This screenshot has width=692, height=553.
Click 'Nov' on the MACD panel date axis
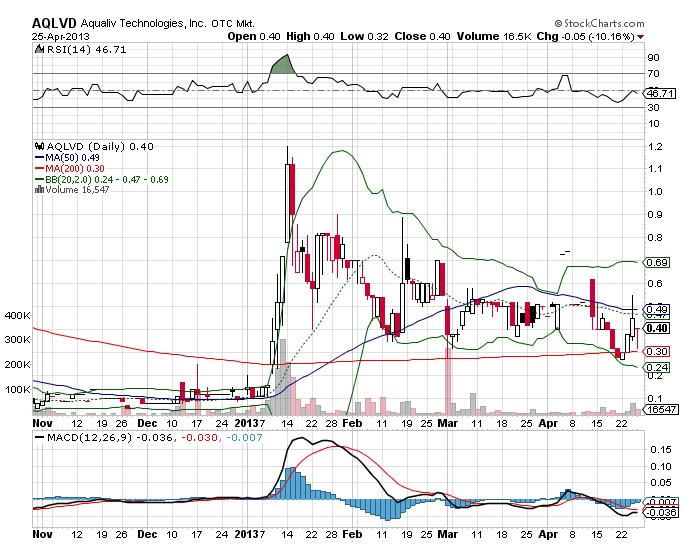click(x=42, y=534)
